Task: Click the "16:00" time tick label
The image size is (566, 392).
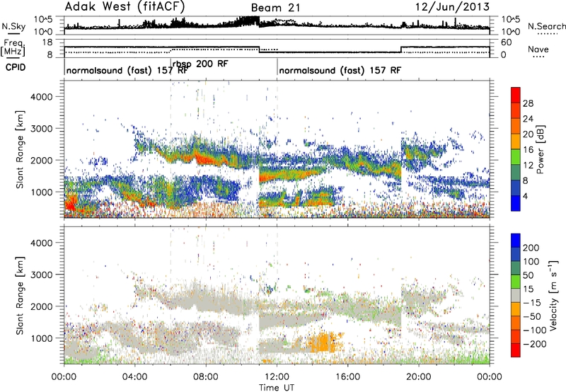Action: (x=347, y=377)
